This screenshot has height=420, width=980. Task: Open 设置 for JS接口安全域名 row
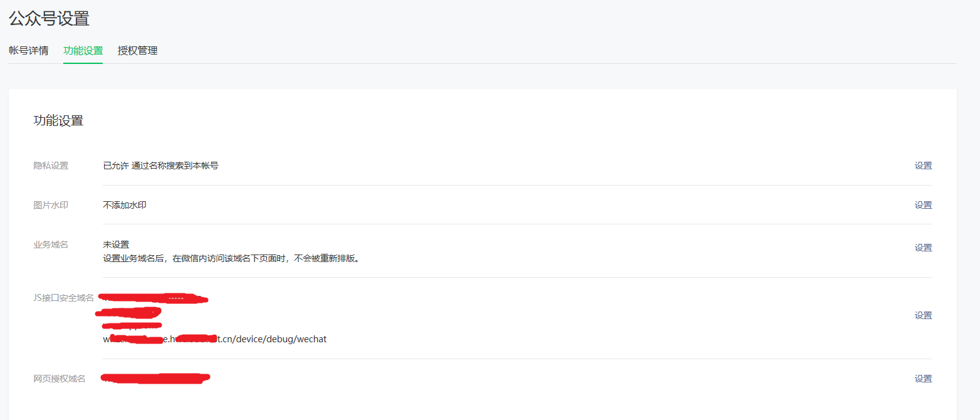coord(923,315)
